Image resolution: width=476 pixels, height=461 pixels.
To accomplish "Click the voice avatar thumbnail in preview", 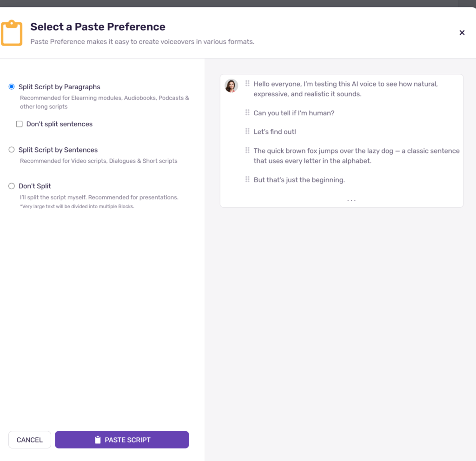I will coord(231,86).
